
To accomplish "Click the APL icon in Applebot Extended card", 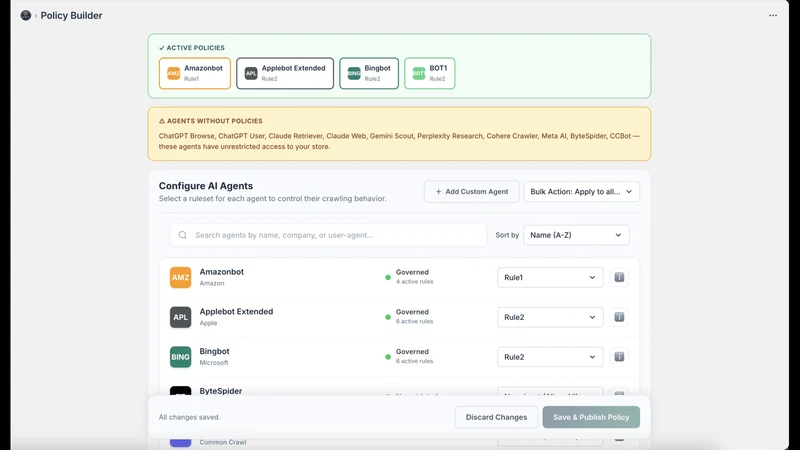I will (251, 73).
